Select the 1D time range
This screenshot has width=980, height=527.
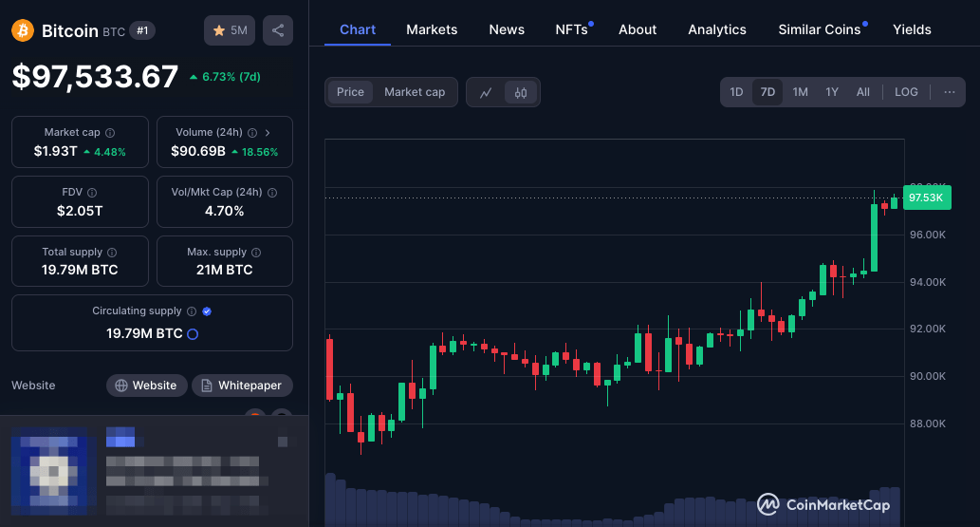pyautogui.click(x=736, y=92)
